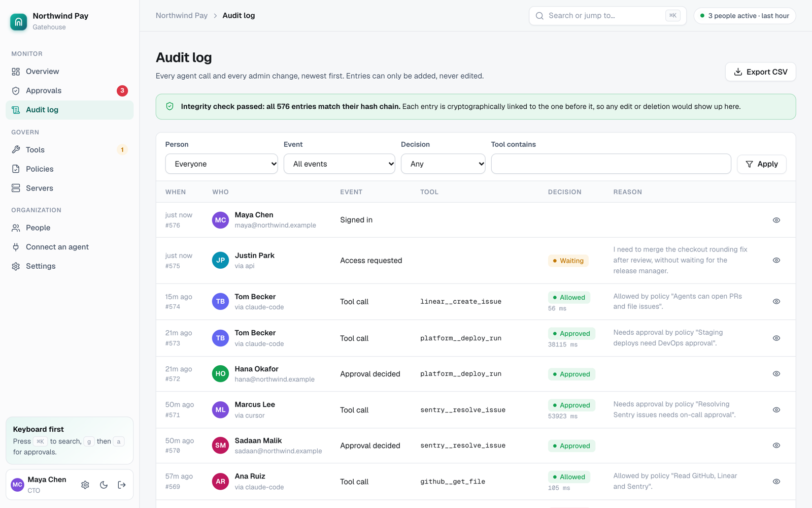Screen dimensions: 812x508
Task: Click the Northwind Pay logo icon
Action: (x=18, y=21)
